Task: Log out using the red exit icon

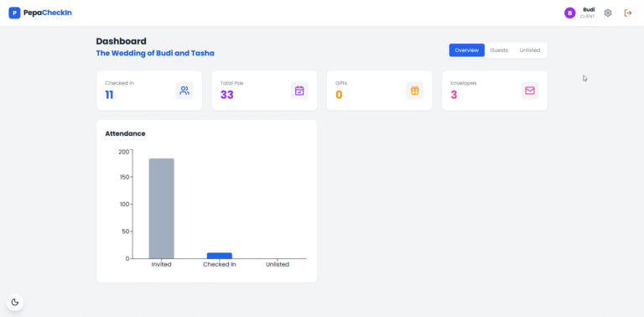Action: pyautogui.click(x=627, y=13)
